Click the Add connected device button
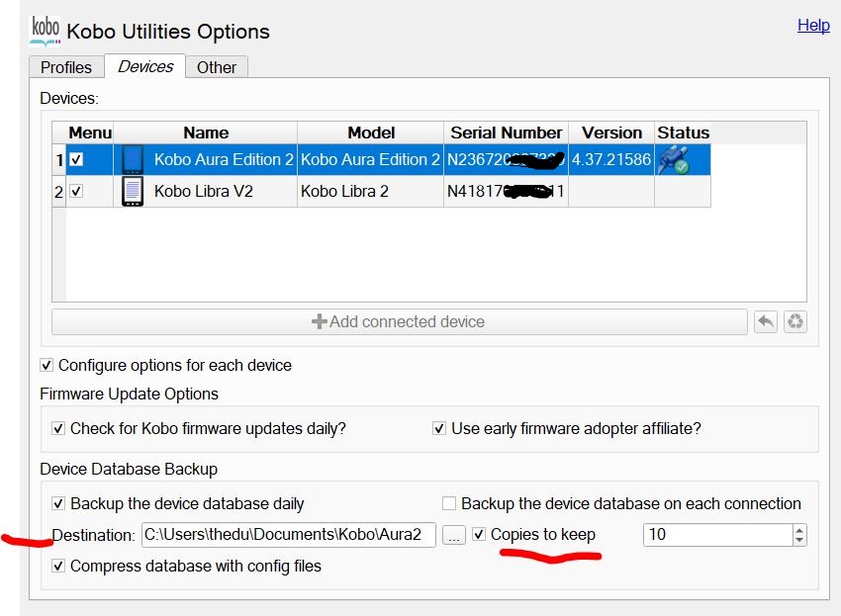This screenshot has height=616, width=841. [399, 322]
